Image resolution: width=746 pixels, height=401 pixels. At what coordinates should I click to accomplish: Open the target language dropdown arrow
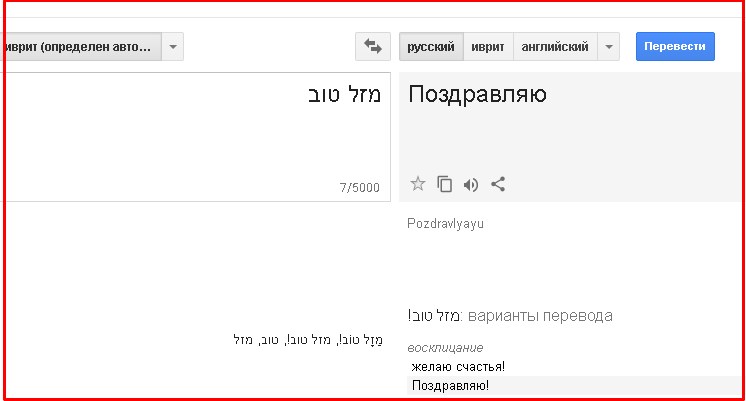click(608, 47)
